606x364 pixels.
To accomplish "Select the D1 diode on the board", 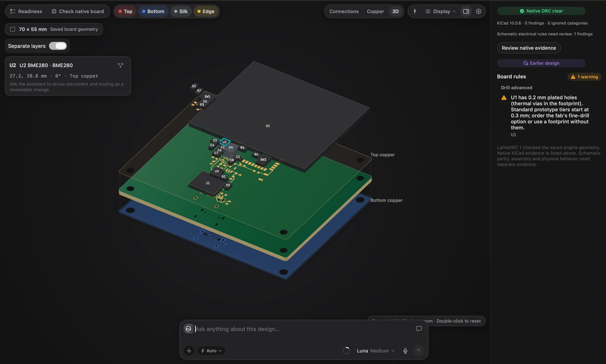I will click(194, 86).
